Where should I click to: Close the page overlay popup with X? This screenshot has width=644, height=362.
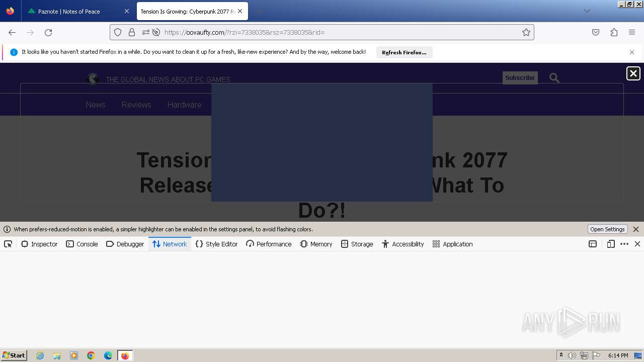(x=633, y=73)
